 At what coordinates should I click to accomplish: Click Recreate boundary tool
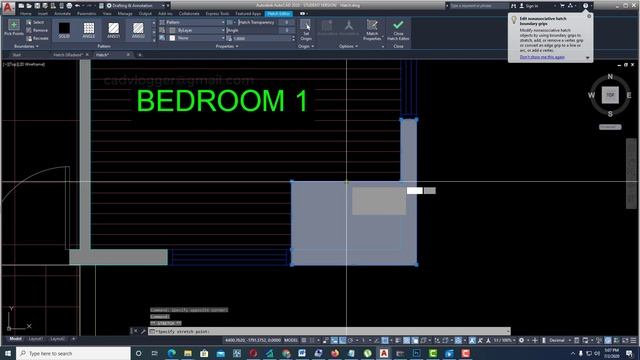[38, 38]
